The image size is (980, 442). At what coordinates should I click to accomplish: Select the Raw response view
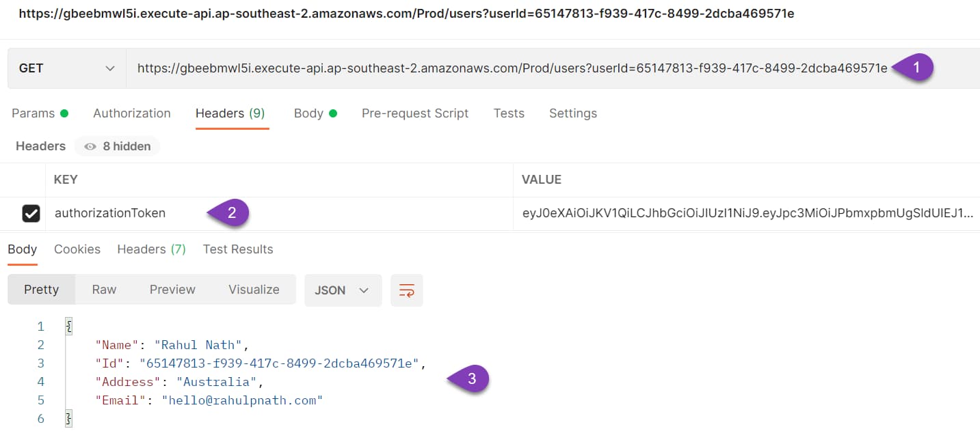[x=103, y=289]
